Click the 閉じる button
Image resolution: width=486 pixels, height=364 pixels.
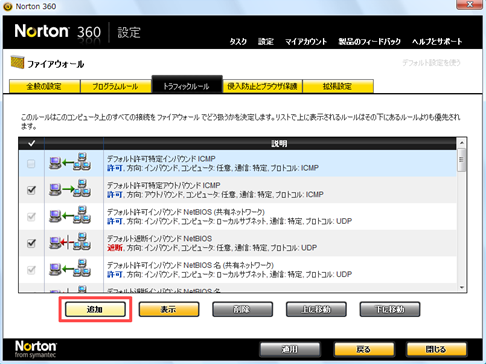pyautogui.click(x=436, y=349)
